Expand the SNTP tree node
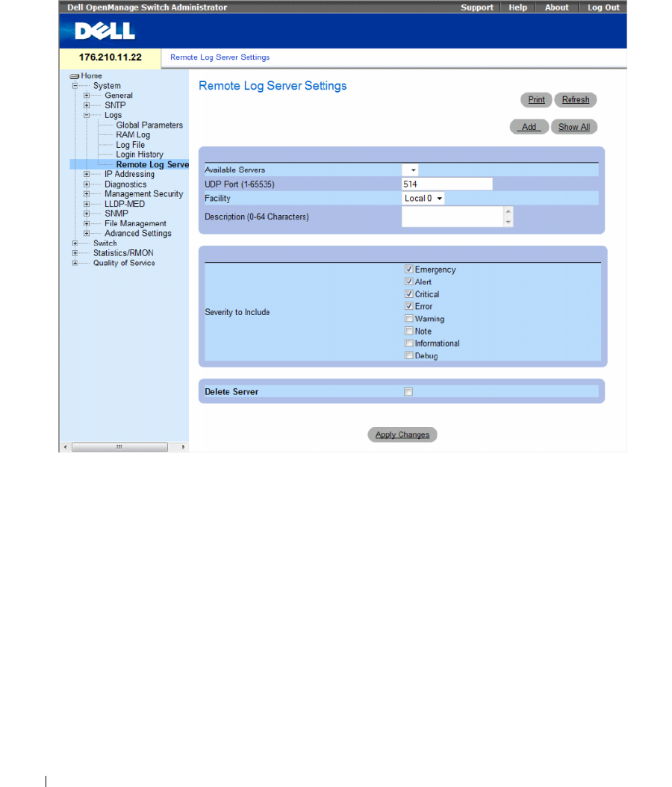This screenshot has height=787, width=672. 87,105
